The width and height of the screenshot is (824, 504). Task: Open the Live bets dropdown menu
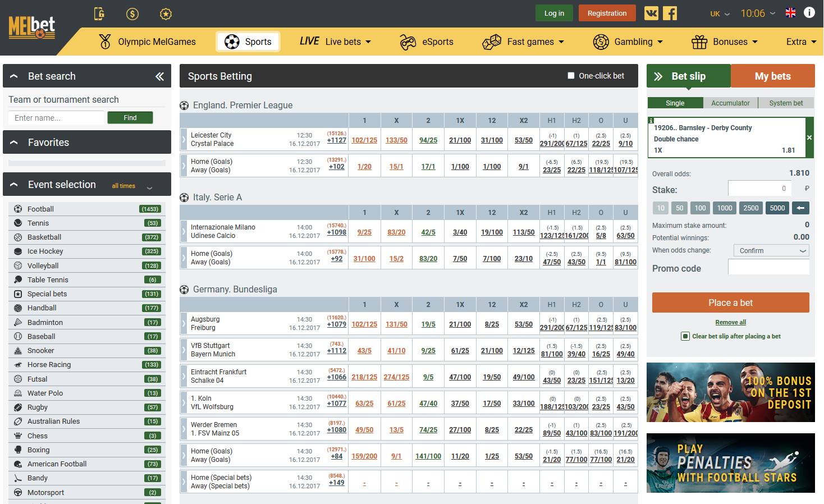(x=335, y=42)
